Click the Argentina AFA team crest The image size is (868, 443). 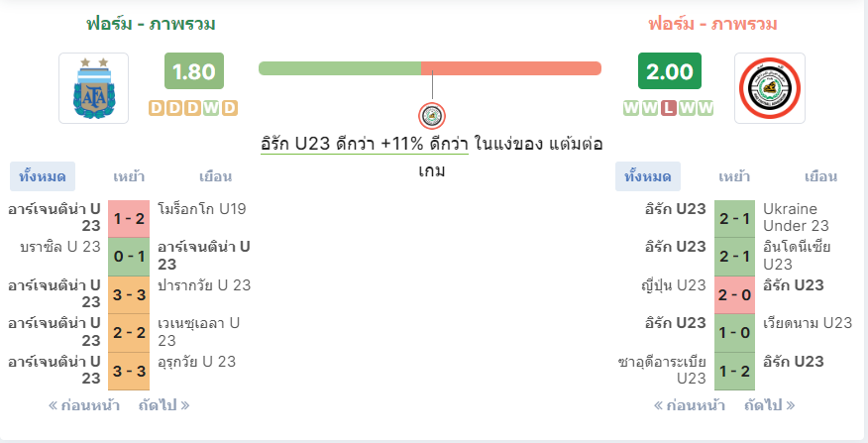pos(93,88)
